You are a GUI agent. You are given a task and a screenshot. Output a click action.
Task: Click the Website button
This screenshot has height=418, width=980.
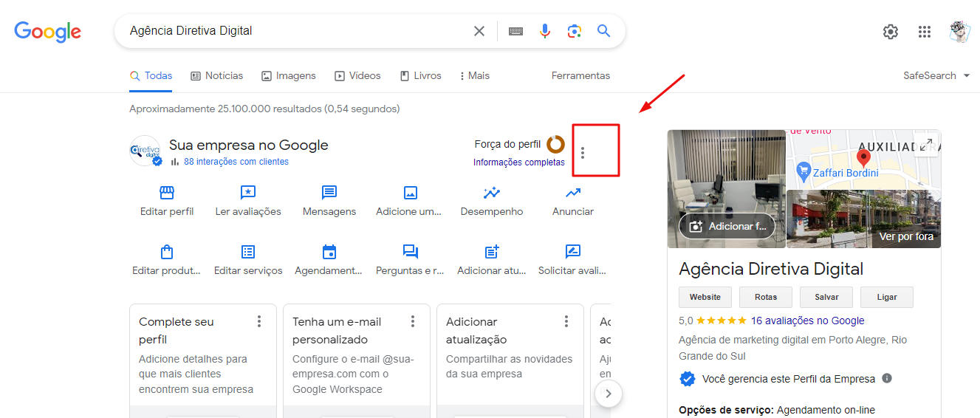coord(705,297)
